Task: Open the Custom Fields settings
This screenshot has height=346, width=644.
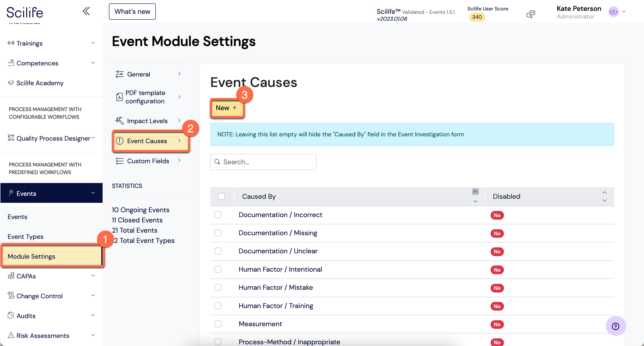Action: (150, 161)
